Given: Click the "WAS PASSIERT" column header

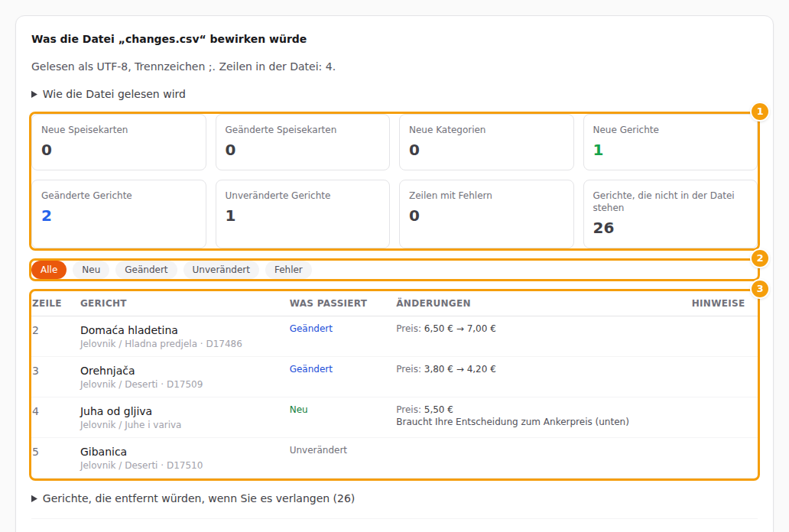Looking at the screenshot, I should pyautogui.click(x=328, y=303).
